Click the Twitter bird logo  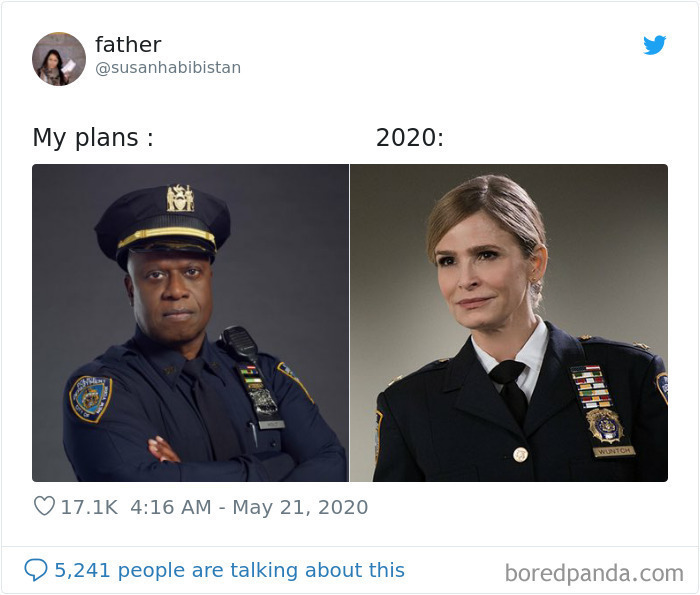pyautogui.click(x=654, y=45)
